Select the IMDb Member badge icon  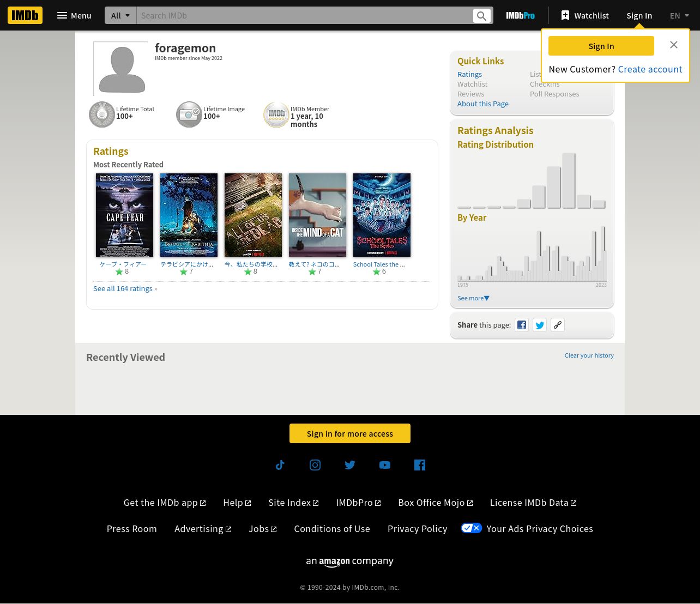tap(276, 114)
